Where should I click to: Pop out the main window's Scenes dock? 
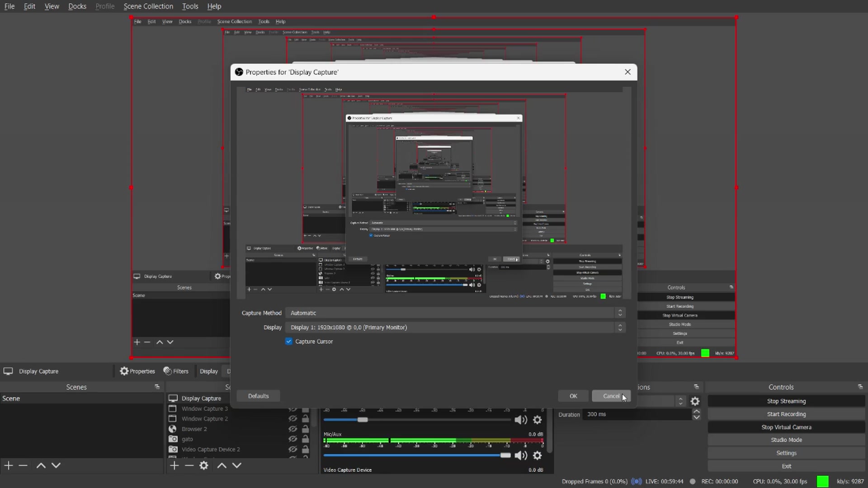[157, 387]
